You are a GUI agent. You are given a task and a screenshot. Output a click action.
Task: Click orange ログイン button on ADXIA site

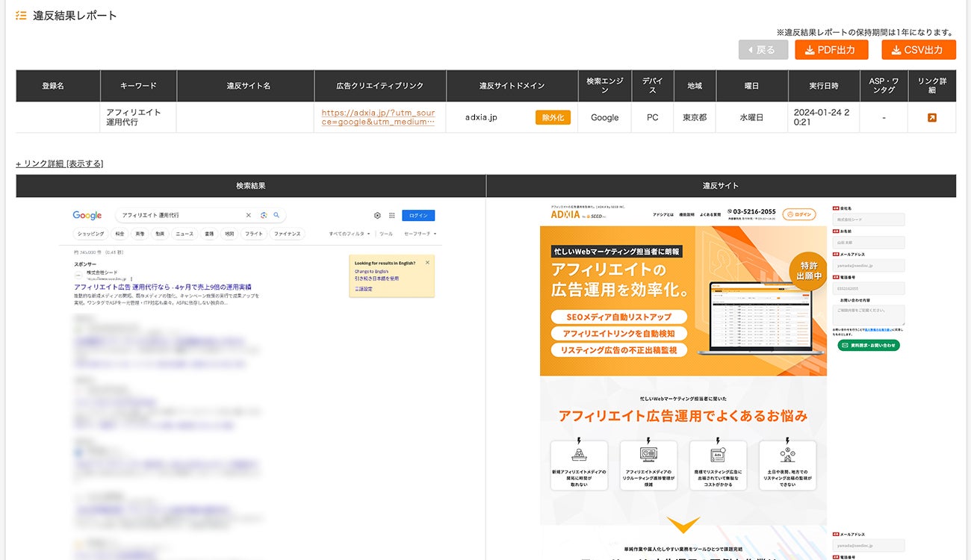[799, 214]
